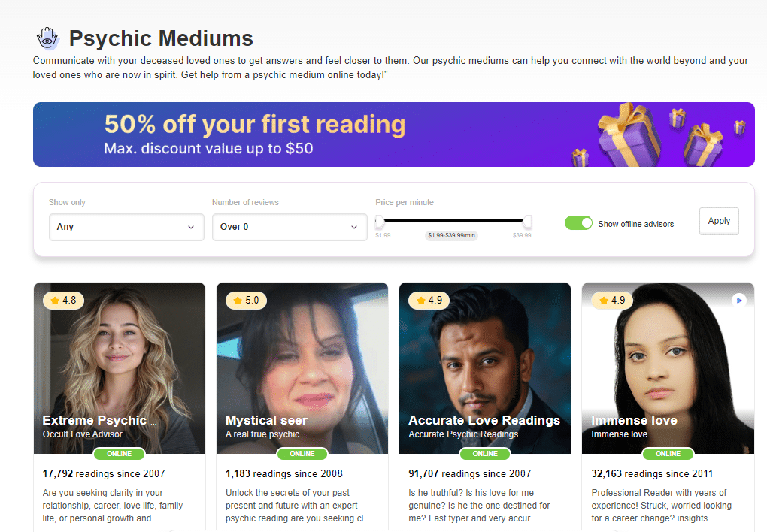Click the hamsa hand logo icon
This screenshot has height=532, width=767.
47,38
